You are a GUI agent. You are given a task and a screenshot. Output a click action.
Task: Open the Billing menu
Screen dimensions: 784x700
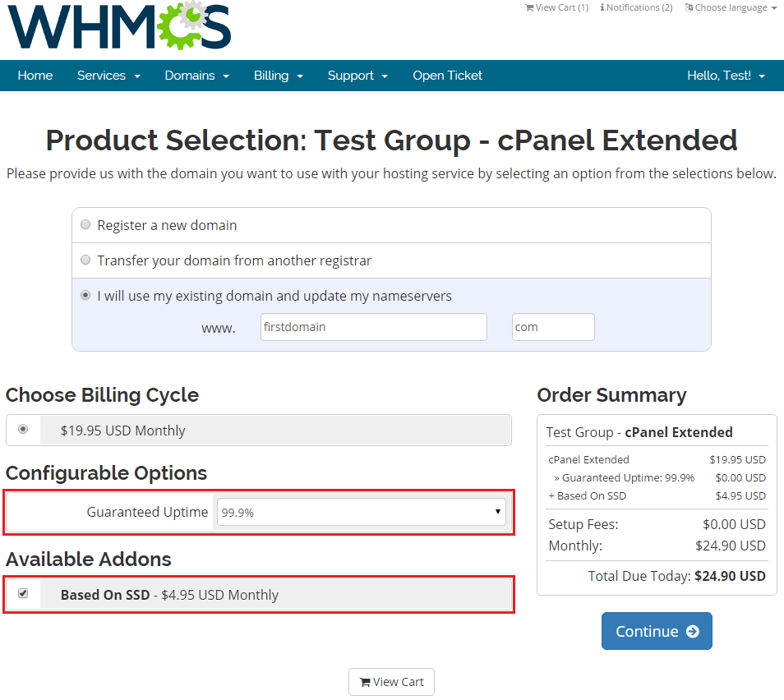(x=279, y=76)
